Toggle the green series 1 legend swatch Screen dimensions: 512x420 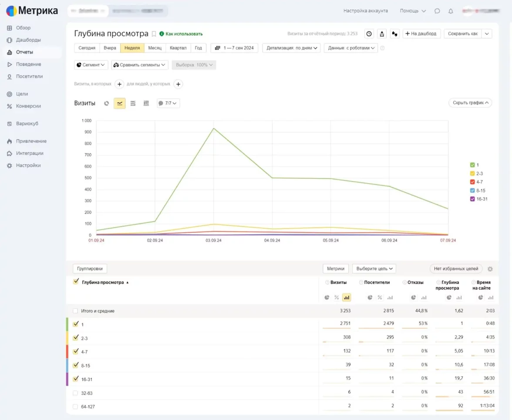pyautogui.click(x=472, y=165)
